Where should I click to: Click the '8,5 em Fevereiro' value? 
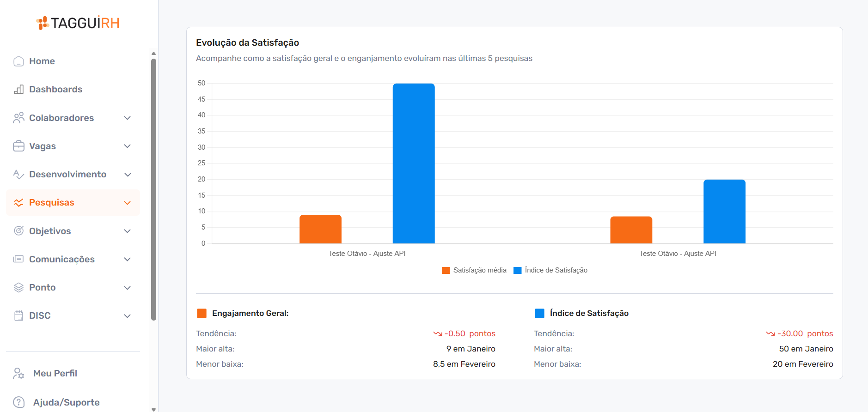[464, 364]
